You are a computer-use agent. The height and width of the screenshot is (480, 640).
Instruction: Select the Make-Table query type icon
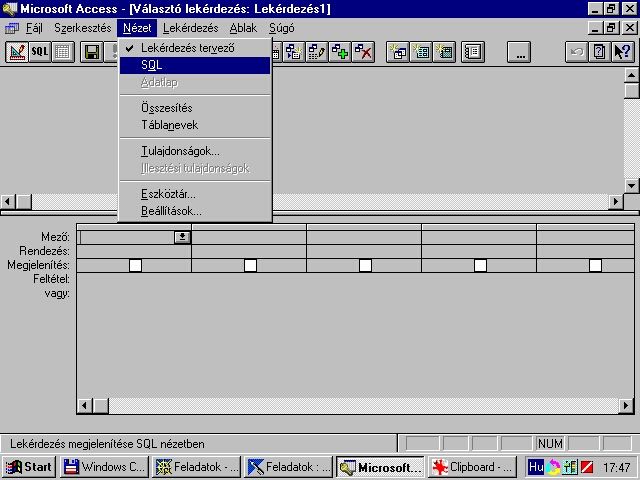(x=294, y=52)
